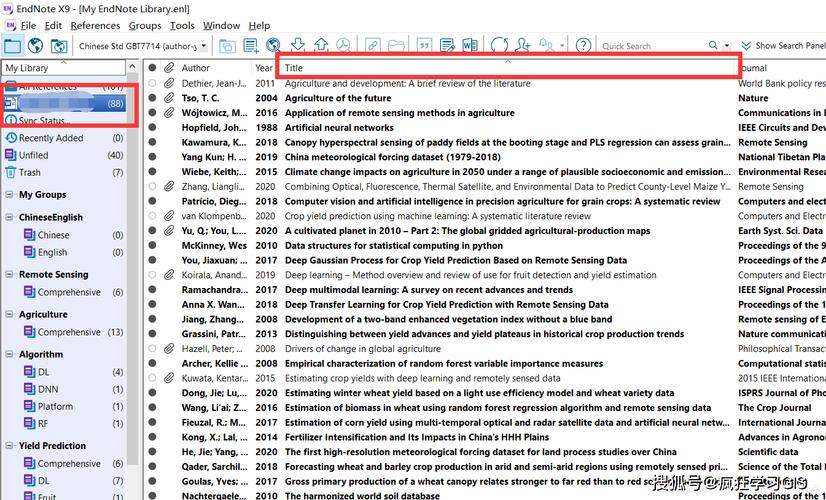
Task: Click the Insert Citation quote icon
Action: 423,46
